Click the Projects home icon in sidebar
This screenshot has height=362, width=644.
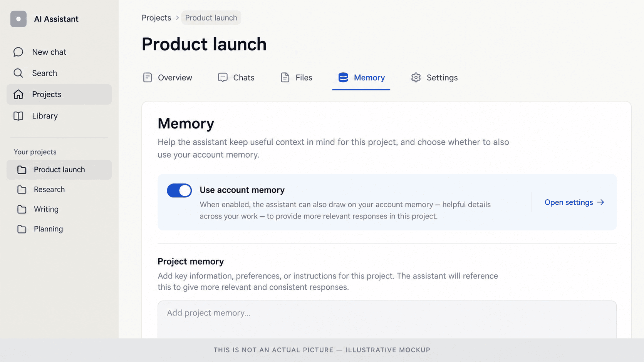(18, 94)
